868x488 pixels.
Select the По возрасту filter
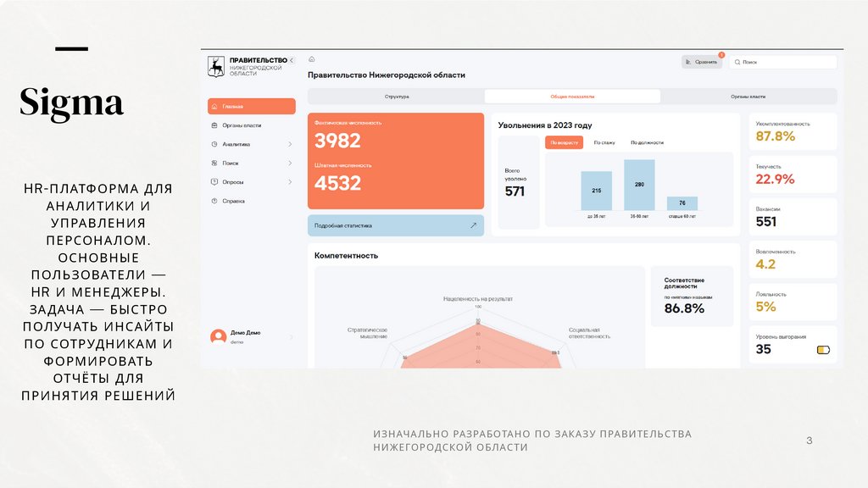coord(564,142)
